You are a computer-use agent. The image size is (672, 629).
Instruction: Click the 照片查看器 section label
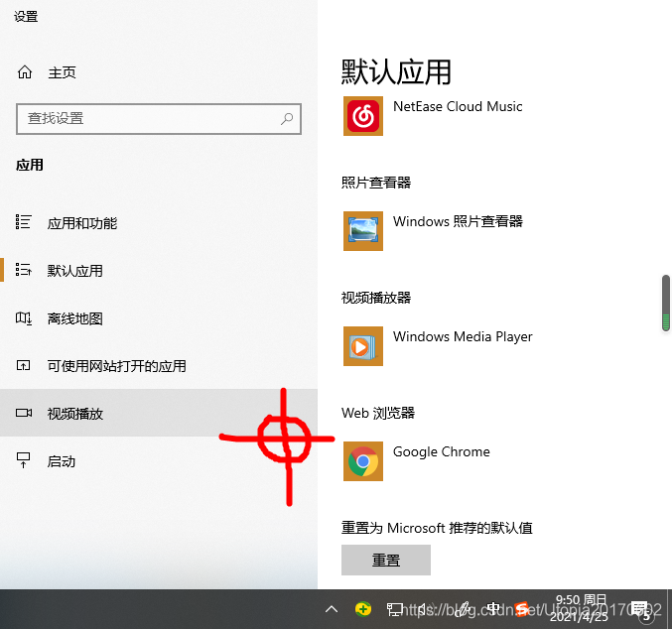(x=376, y=183)
